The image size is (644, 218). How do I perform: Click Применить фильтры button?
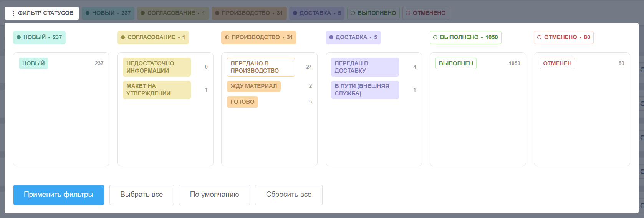(59, 195)
